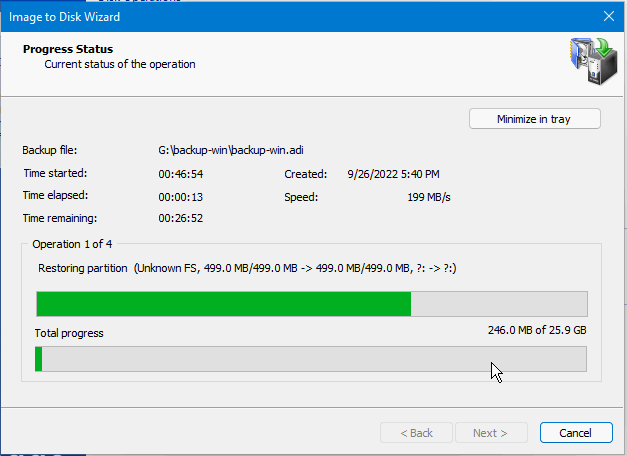
Task: Click the grayed-out Next button
Action: [x=491, y=433]
